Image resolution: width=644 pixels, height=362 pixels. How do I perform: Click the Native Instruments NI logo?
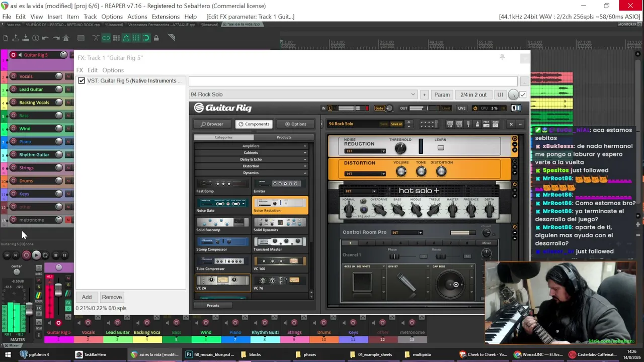(x=516, y=108)
